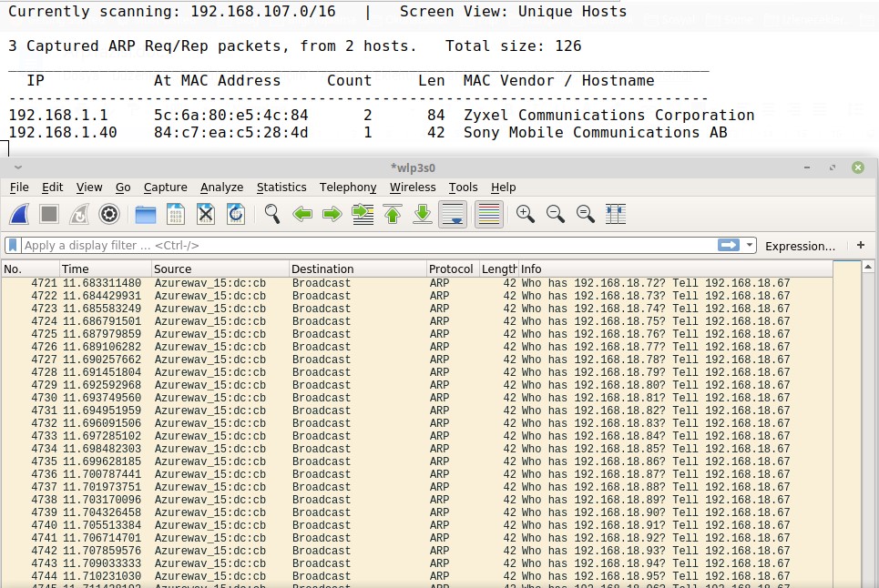This screenshot has width=879, height=588.
Task: Zoom in on packet list text
Action: [525, 214]
